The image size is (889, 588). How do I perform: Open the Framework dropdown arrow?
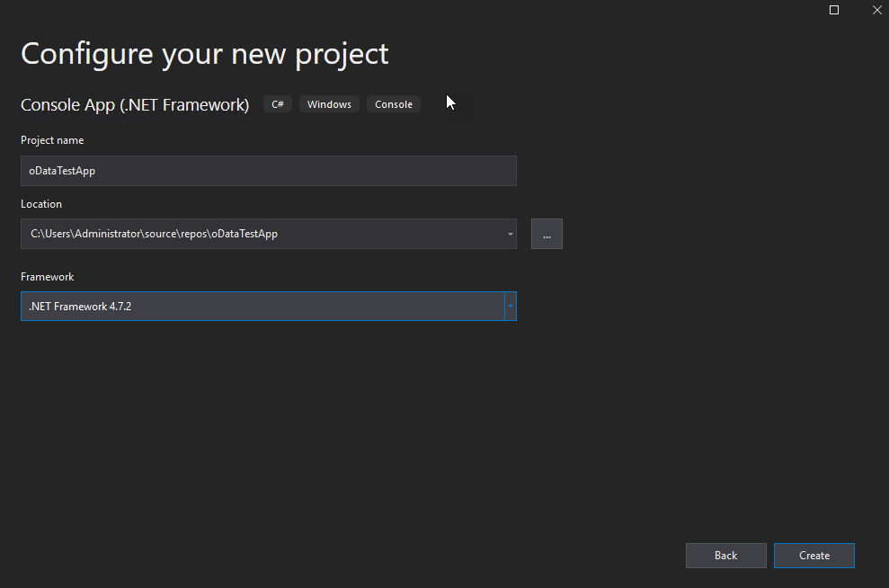pos(510,307)
